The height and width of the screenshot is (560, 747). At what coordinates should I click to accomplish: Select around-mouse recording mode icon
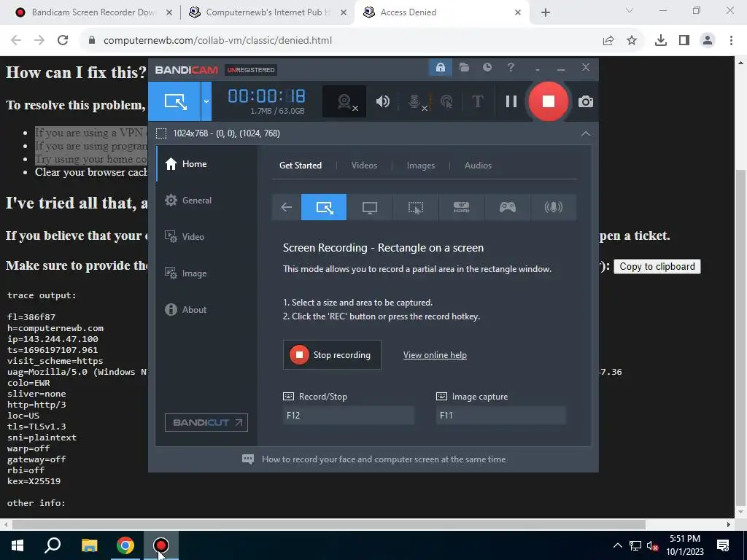[415, 207]
